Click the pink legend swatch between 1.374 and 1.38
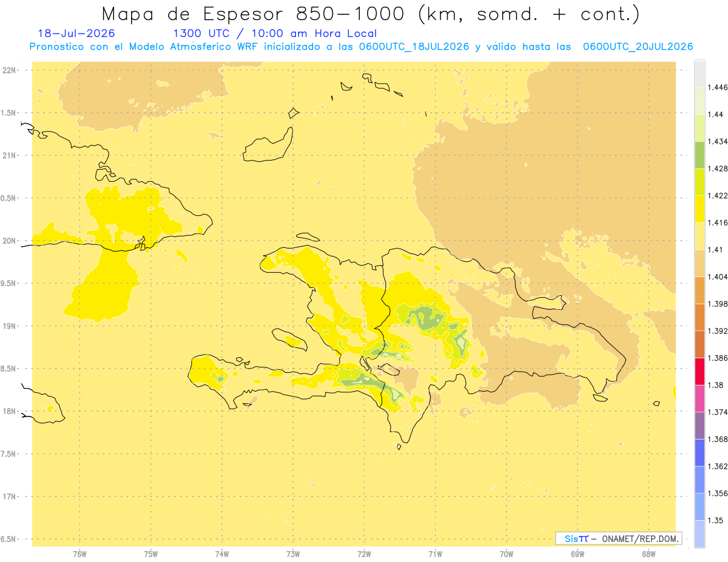The height and width of the screenshot is (562, 728). (x=699, y=399)
